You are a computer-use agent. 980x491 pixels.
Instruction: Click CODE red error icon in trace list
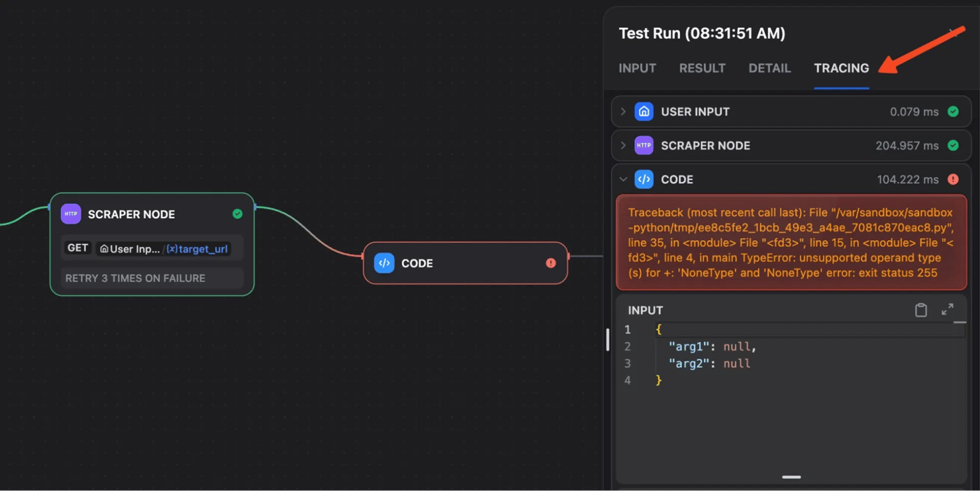953,179
